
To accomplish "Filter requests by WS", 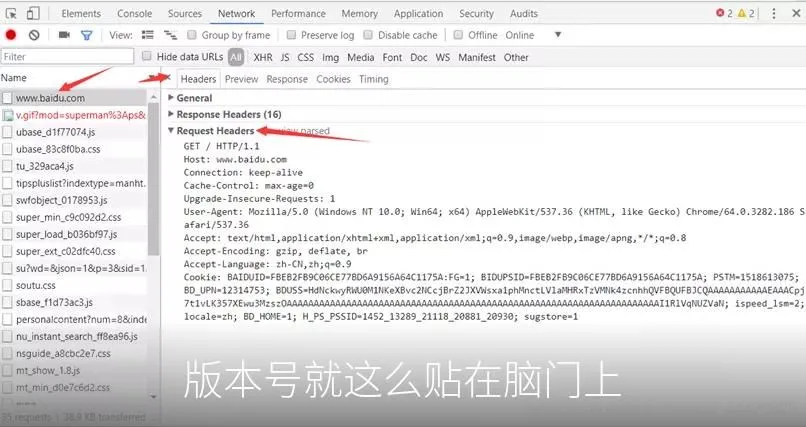I will 443,57.
